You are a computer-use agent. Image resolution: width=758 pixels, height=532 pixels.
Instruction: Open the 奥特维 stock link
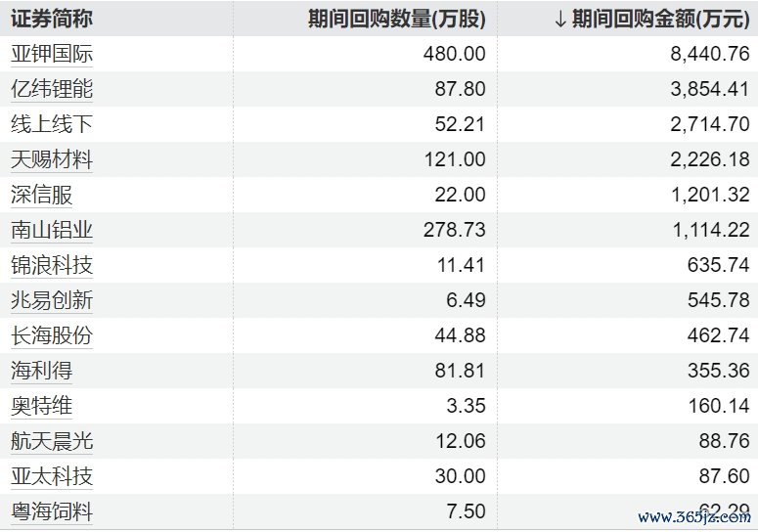[x=42, y=407]
